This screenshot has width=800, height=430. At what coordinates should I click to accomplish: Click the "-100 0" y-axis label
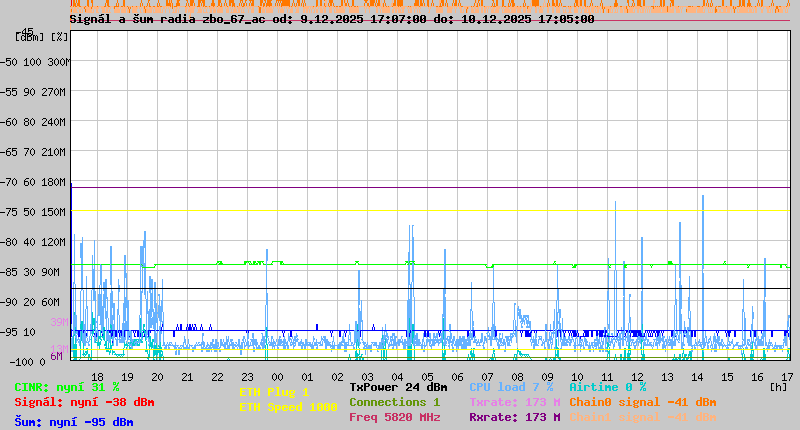click(x=27, y=362)
